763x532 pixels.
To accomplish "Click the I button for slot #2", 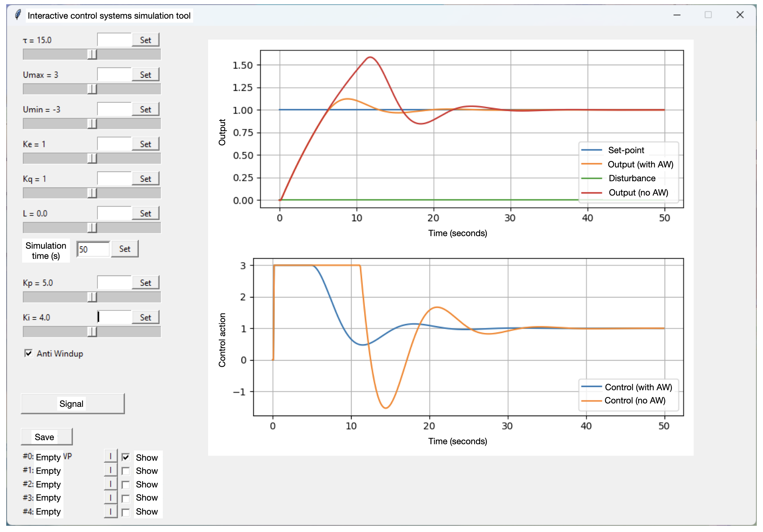I will [x=111, y=484].
